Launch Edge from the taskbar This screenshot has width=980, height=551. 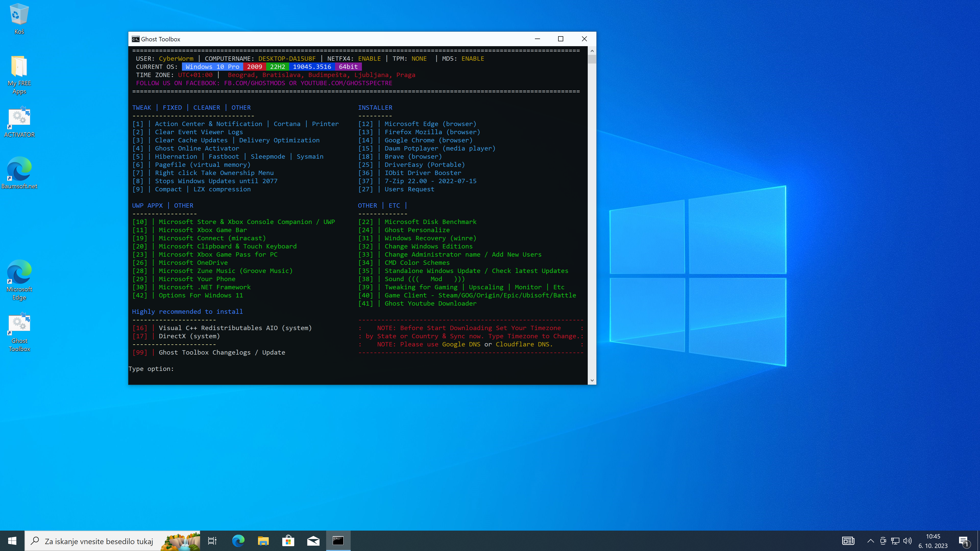point(238,541)
